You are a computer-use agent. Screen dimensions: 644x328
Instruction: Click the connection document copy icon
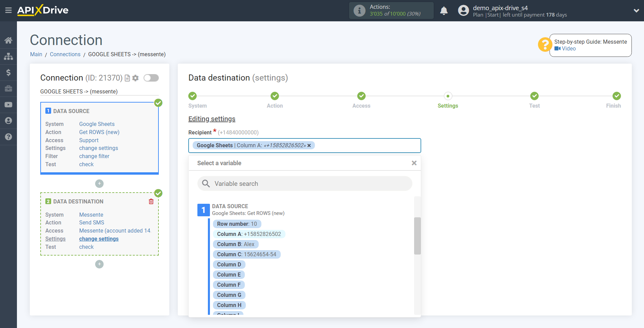(127, 78)
